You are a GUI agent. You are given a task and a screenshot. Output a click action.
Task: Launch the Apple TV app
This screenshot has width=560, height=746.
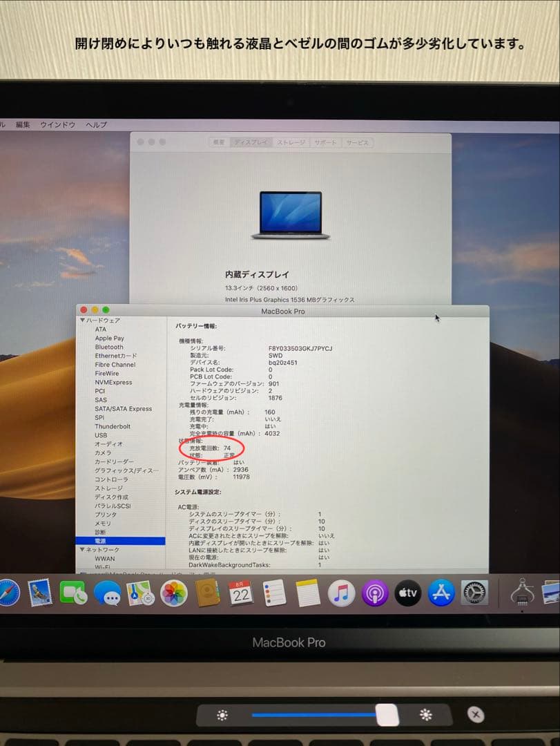408,593
